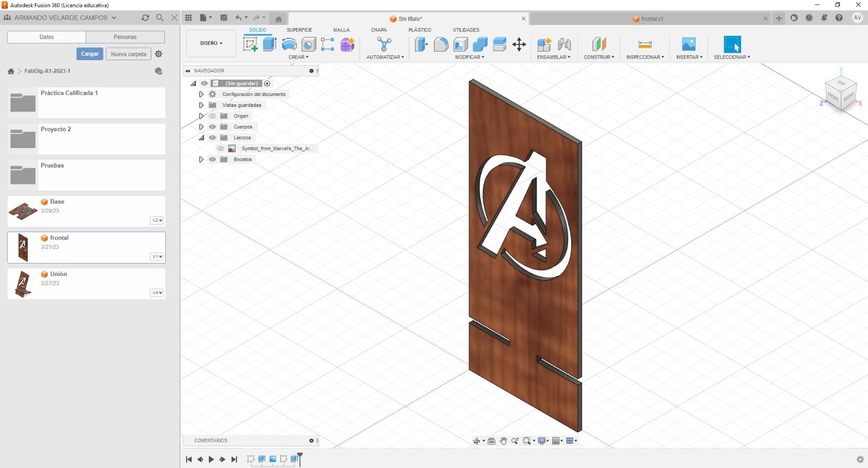Open the DISEÑO workspace dropdown
Screen dimensions: 868x468
211,43
